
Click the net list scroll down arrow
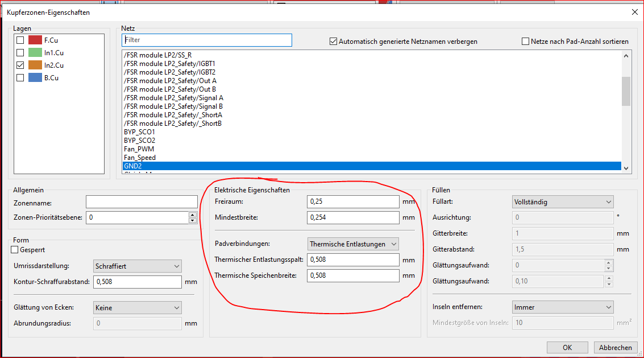coord(626,168)
